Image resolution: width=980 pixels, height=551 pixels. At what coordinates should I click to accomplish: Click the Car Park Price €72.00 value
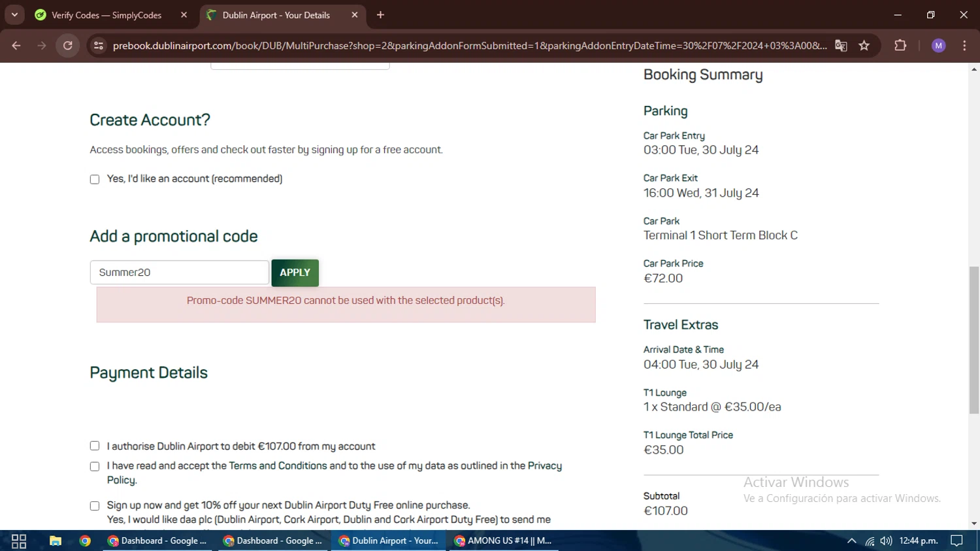(663, 278)
